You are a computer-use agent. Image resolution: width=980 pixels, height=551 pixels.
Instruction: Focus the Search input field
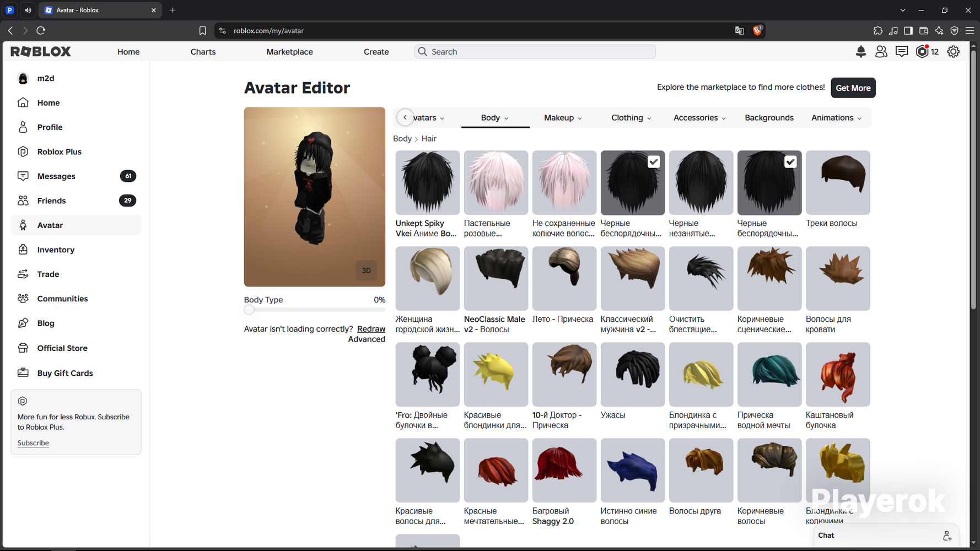pyautogui.click(x=535, y=52)
